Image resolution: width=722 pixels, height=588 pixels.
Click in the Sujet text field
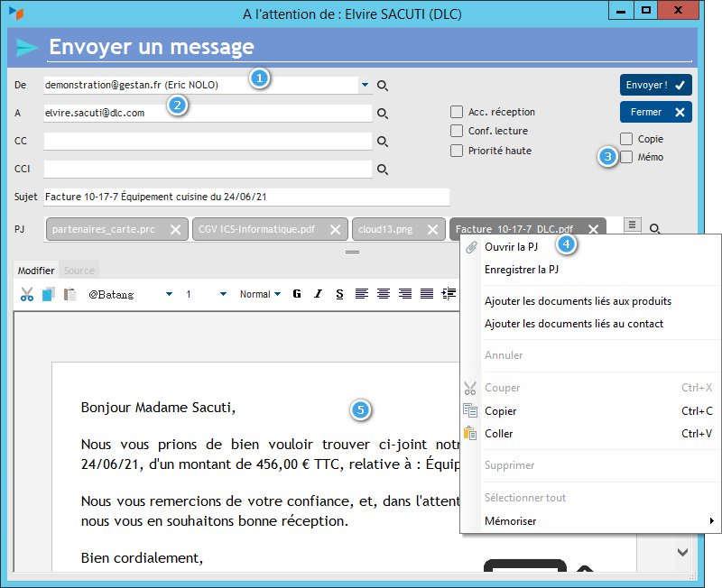[245, 197]
